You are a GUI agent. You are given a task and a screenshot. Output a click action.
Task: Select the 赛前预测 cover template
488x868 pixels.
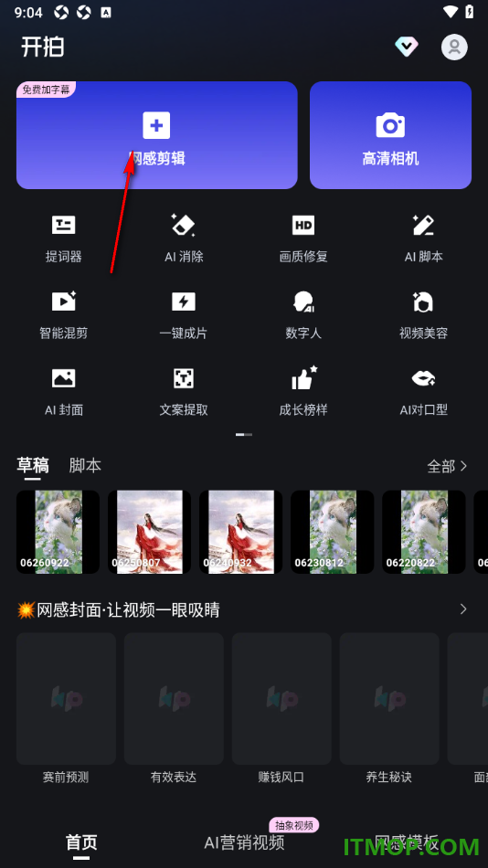pyautogui.click(x=66, y=709)
